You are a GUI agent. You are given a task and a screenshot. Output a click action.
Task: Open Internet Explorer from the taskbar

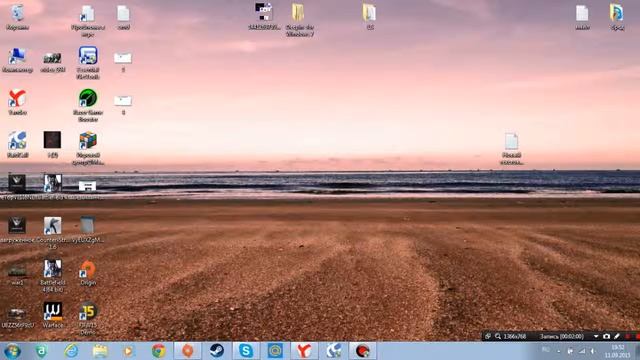(x=71, y=351)
